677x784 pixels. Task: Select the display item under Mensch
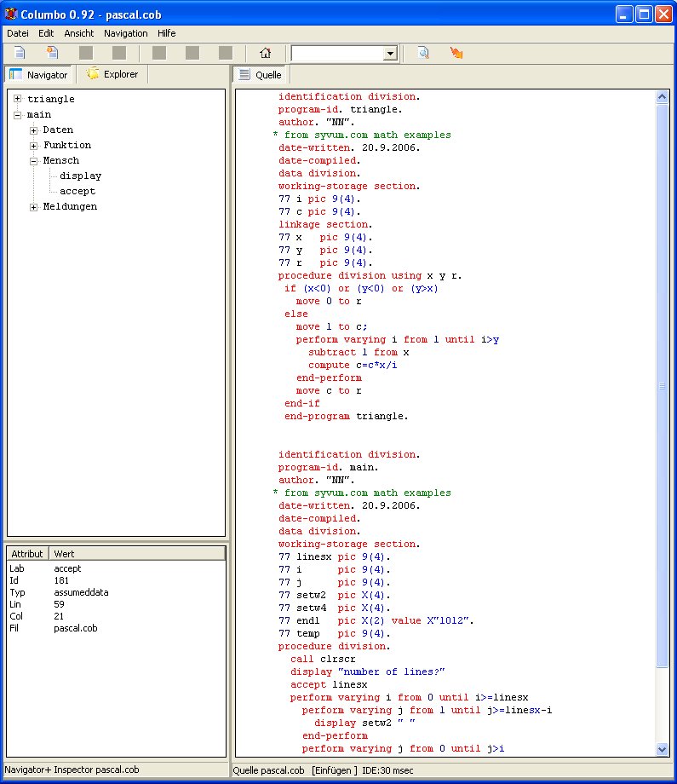coord(80,176)
